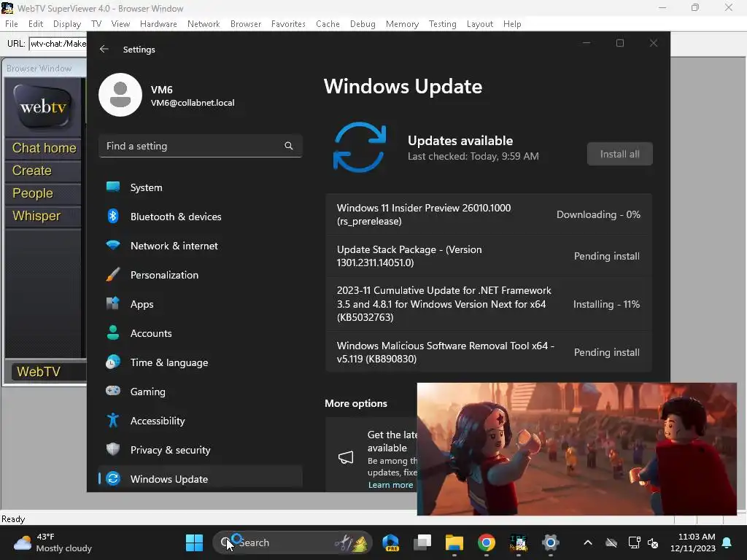
Task: Click Chat home in WebTV sidebar
Action: (44, 148)
